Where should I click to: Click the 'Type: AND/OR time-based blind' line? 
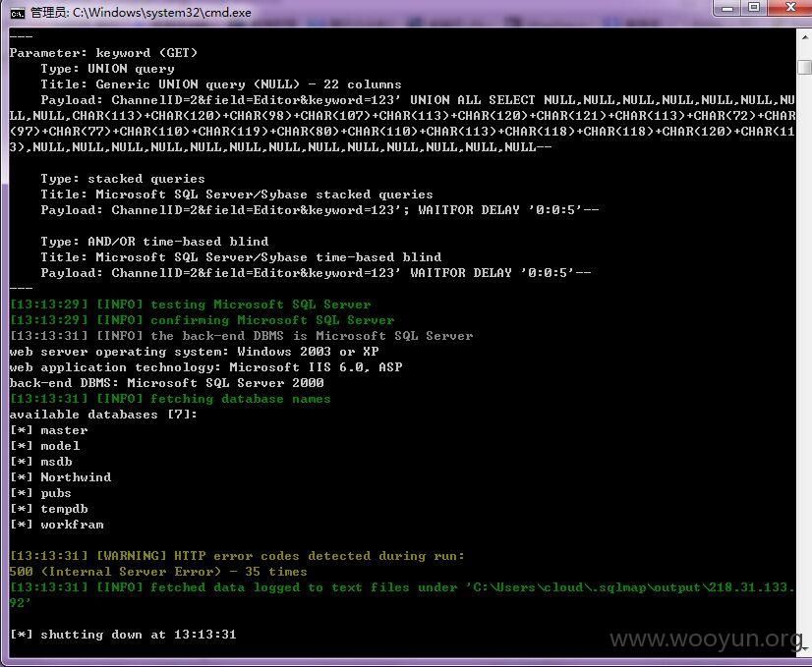click(154, 242)
